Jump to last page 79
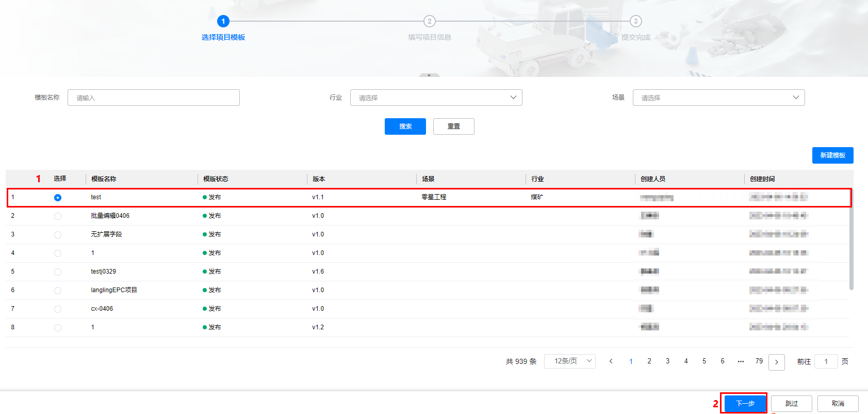The width and height of the screenshot is (868, 414). click(x=759, y=361)
